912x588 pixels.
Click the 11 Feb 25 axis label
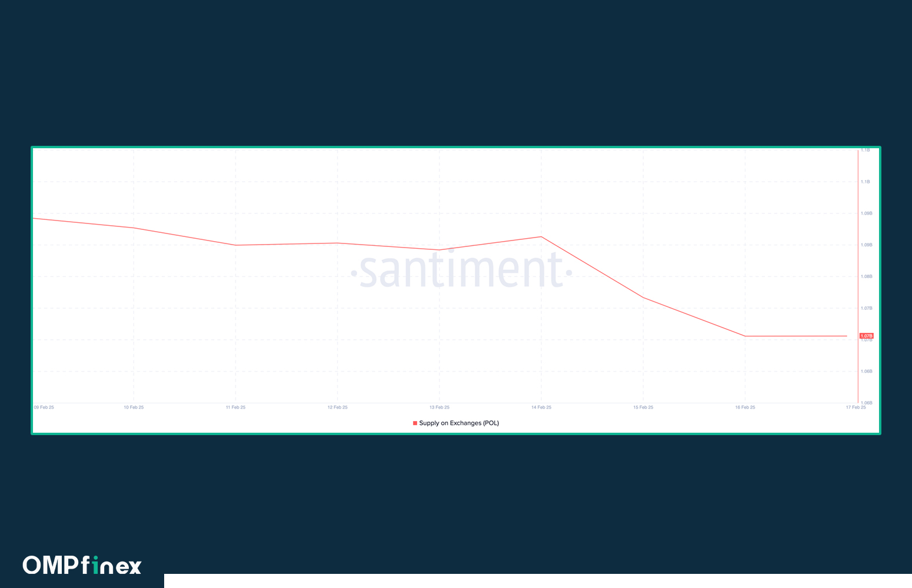[x=235, y=407]
